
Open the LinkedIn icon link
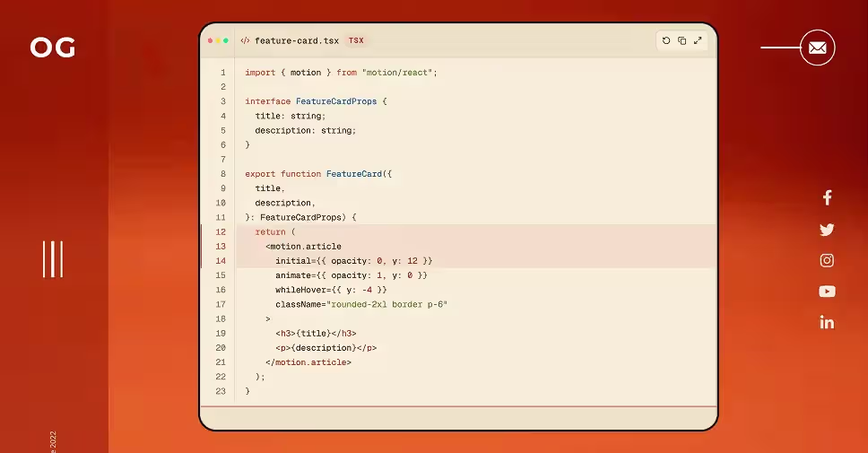pos(827,322)
